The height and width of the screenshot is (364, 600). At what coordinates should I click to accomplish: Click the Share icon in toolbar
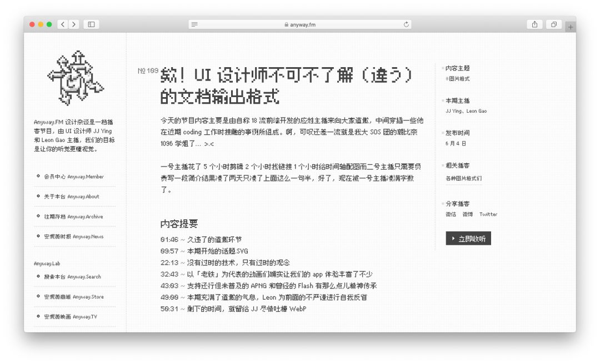click(x=534, y=24)
